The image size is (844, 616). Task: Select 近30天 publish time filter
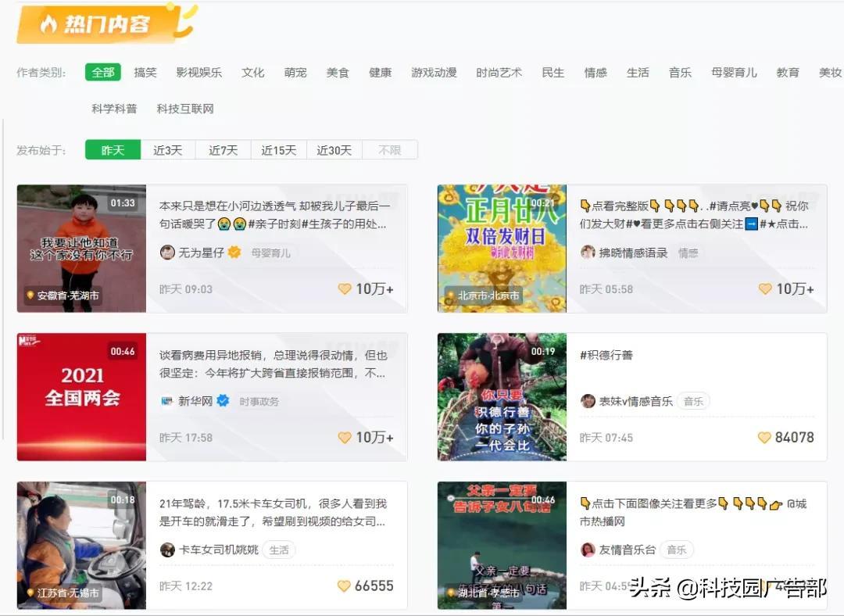pyautogui.click(x=334, y=149)
